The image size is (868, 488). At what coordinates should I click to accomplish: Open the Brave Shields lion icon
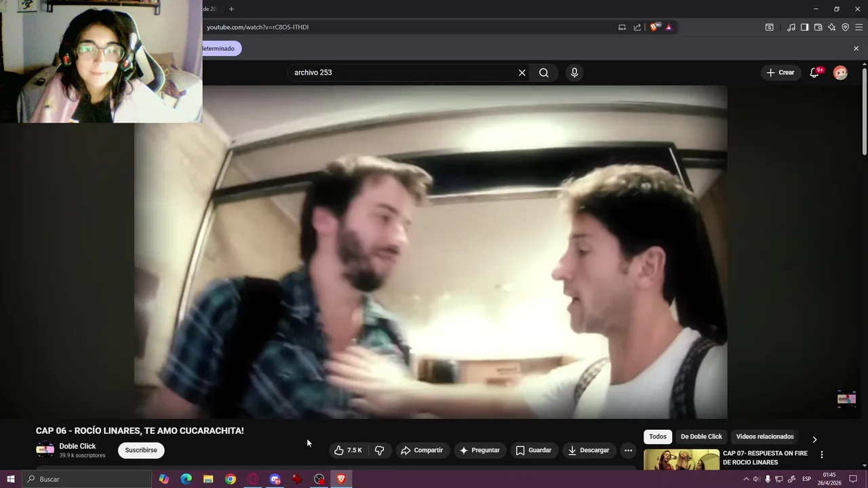(654, 27)
